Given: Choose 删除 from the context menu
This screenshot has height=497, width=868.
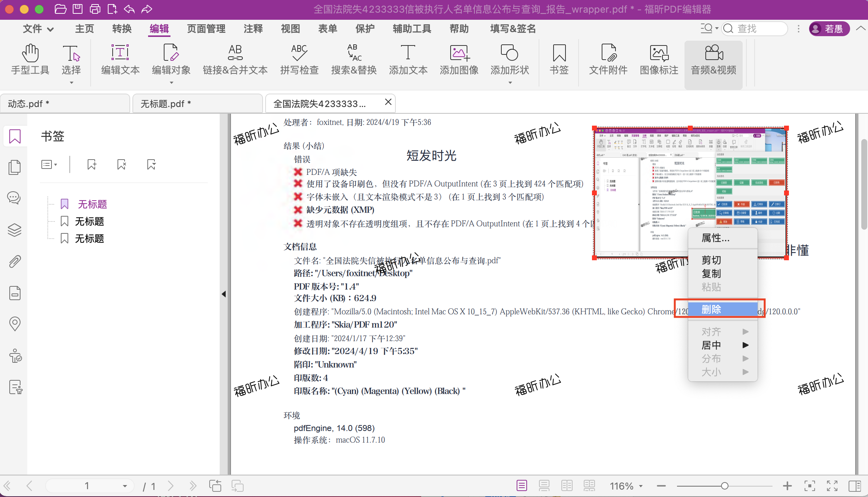Looking at the screenshot, I should (x=711, y=309).
